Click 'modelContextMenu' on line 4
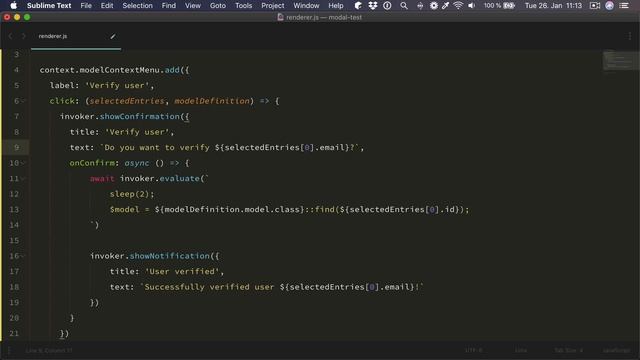The image size is (640, 360). click(x=120, y=70)
